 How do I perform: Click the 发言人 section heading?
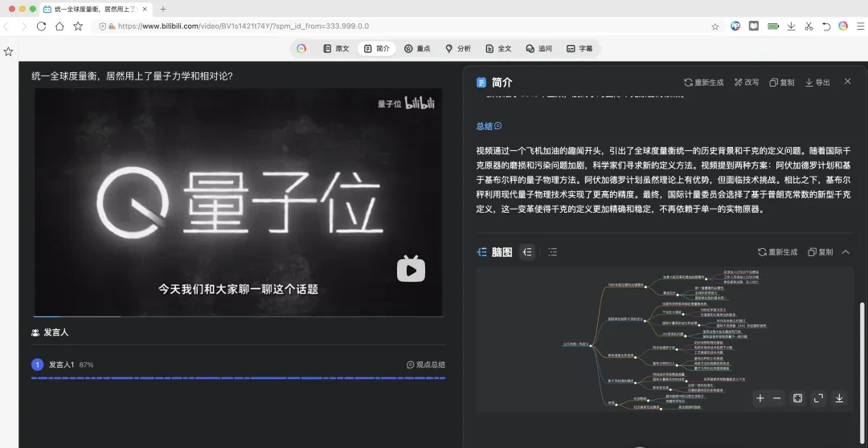56,332
